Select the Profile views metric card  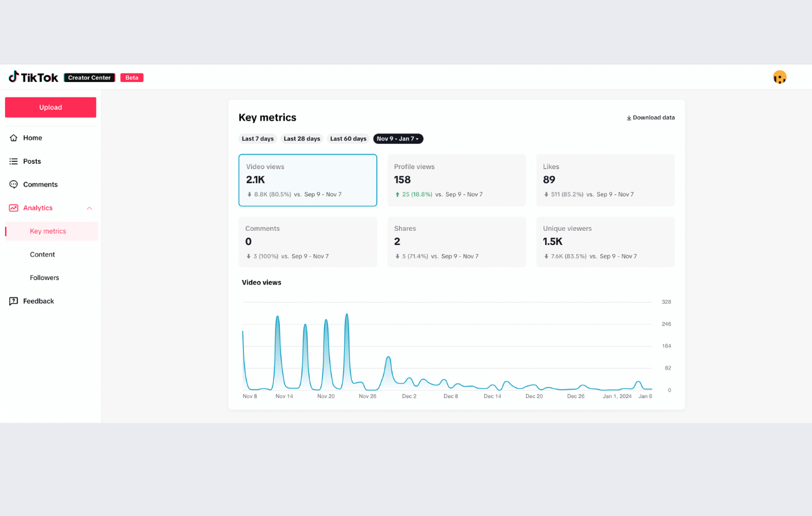tap(456, 180)
